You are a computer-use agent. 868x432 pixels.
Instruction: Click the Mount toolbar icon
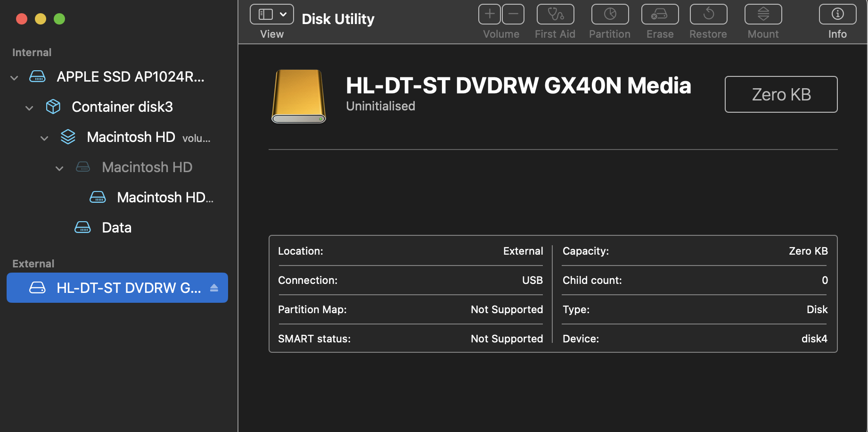(763, 14)
